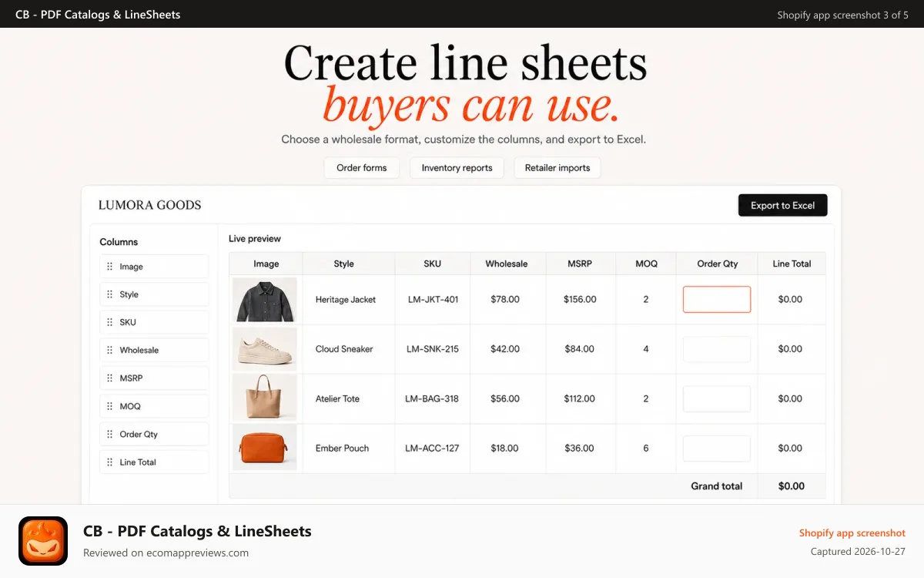
Task: Click the Cloud Sneaker style name
Action: [344, 349]
